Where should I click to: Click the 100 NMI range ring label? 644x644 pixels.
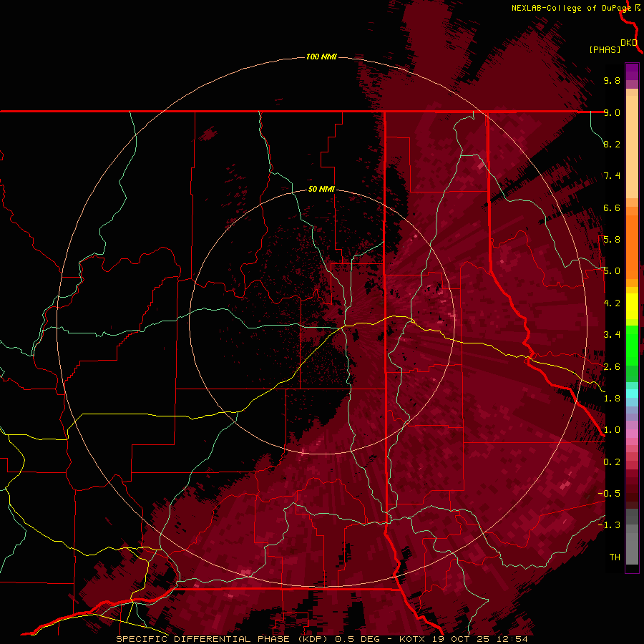pyautogui.click(x=321, y=57)
